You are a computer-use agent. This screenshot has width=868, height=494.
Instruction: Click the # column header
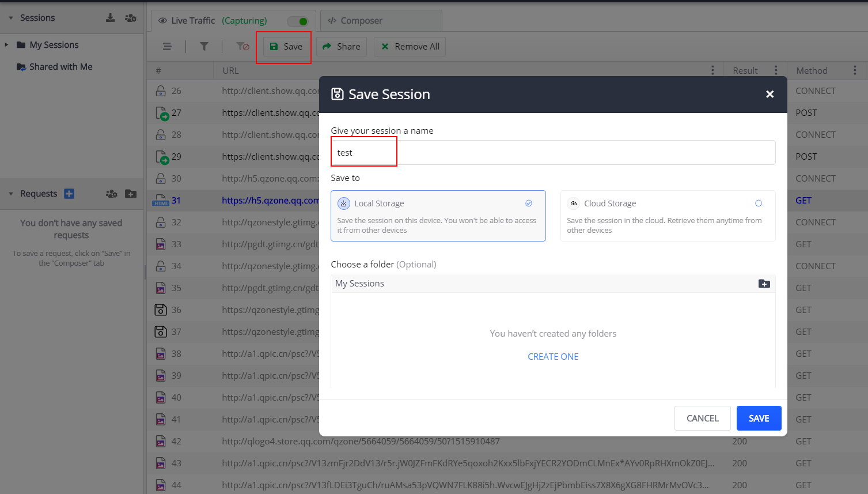point(158,71)
